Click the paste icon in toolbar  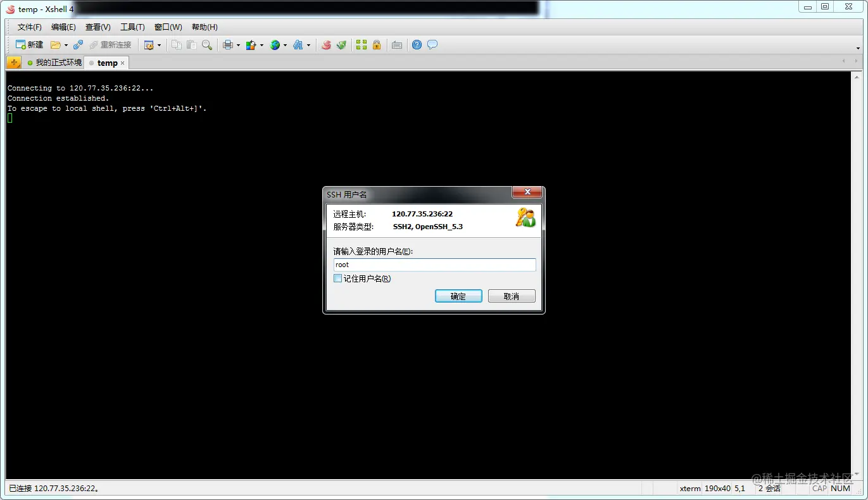pyautogui.click(x=191, y=45)
